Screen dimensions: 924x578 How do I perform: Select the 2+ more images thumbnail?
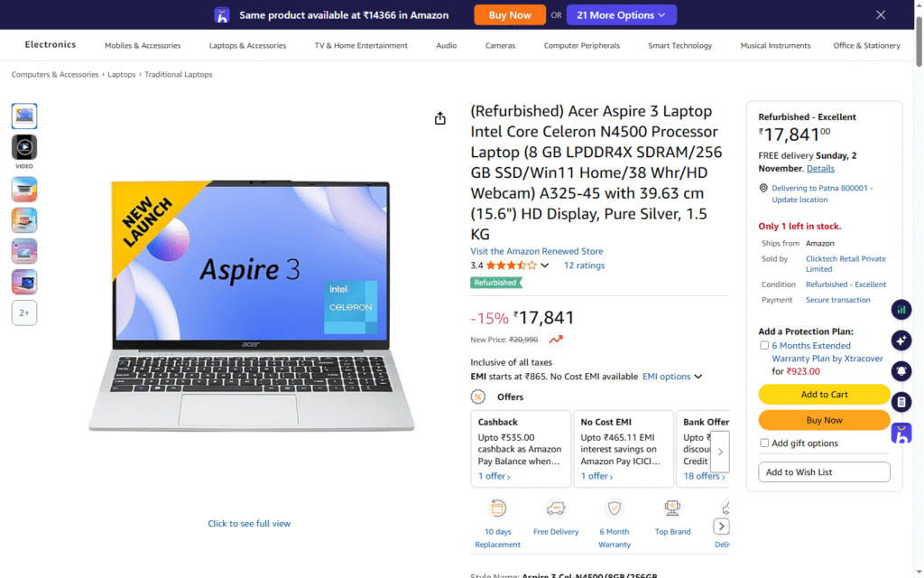tap(24, 313)
